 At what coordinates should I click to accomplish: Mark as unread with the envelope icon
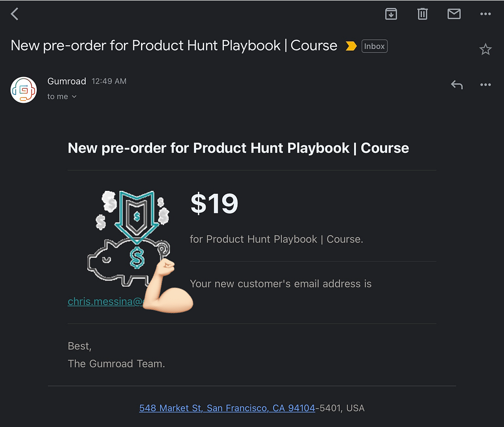(454, 14)
